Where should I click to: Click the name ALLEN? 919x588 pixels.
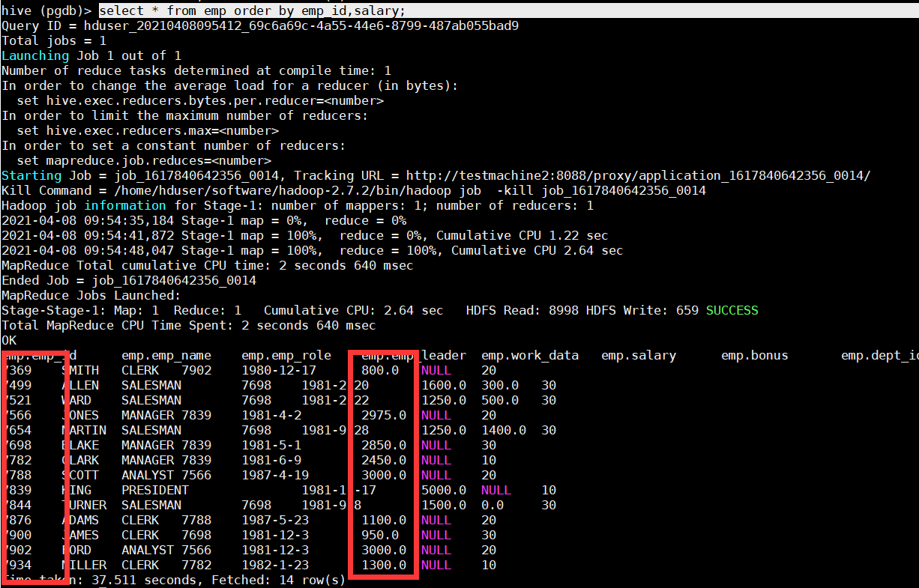[x=80, y=385]
